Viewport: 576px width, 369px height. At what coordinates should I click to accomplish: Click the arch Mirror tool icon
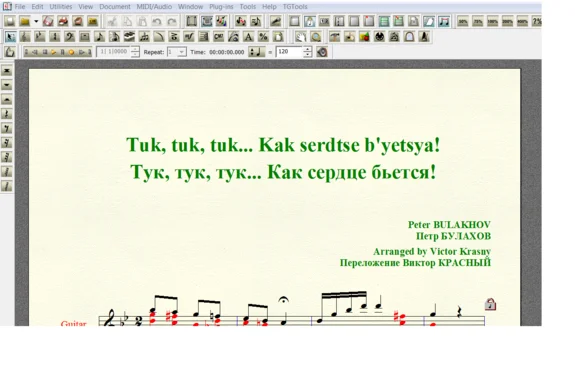[409, 37]
